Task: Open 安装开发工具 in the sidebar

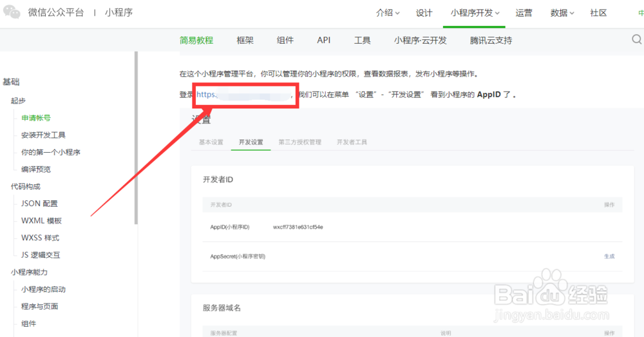Action: click(x=44, y=135)
